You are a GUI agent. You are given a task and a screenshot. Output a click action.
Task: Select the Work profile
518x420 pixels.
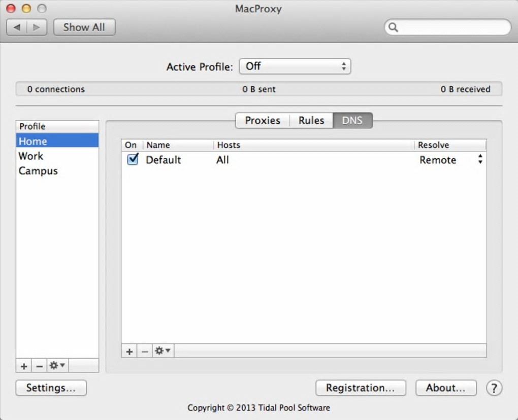point(57,156)
